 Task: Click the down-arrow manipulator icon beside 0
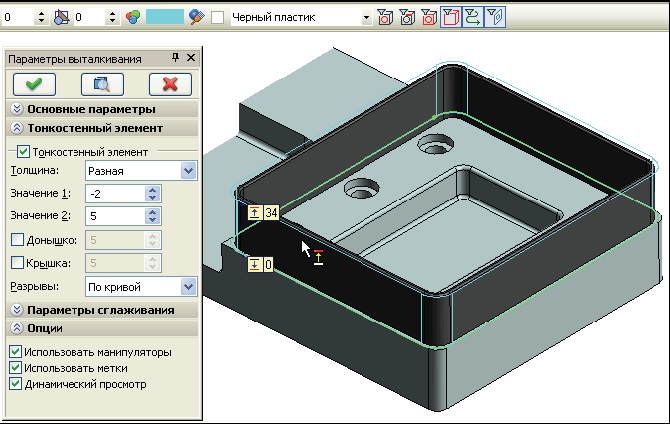click(x=255, y=265)
